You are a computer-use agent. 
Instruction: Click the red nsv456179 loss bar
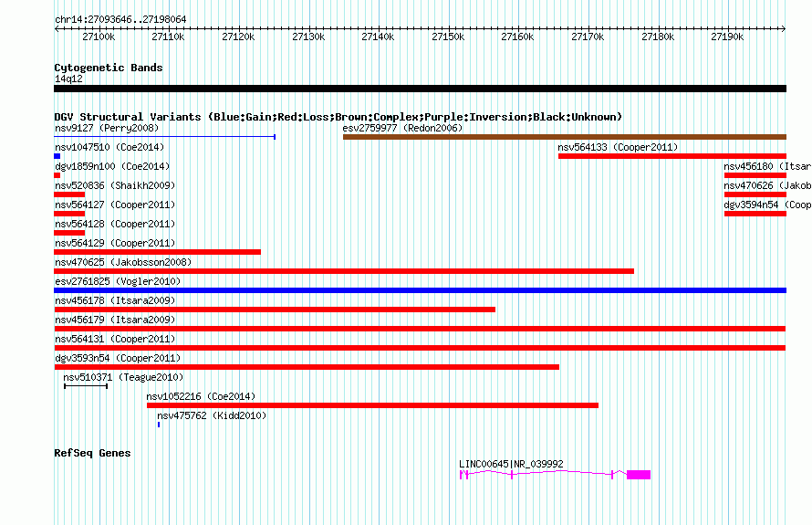(x=420, y=329)
